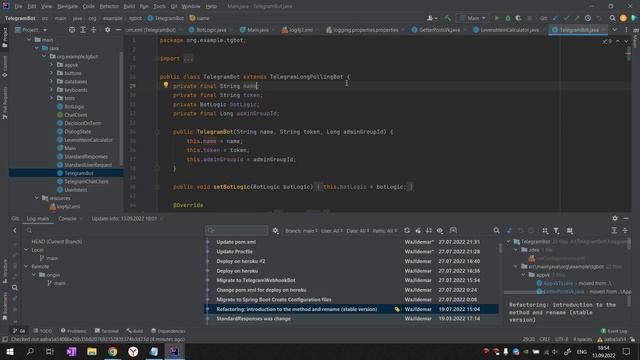This screenshot has width=640, height=360.
Task: Collapse the Remote branches node
Action: point(27,267)
